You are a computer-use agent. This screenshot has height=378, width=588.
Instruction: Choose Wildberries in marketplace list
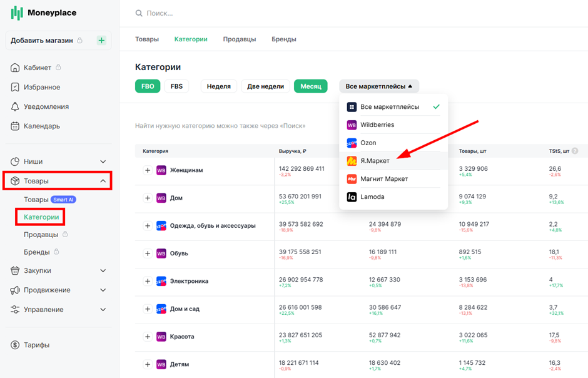tap(393, 125)
